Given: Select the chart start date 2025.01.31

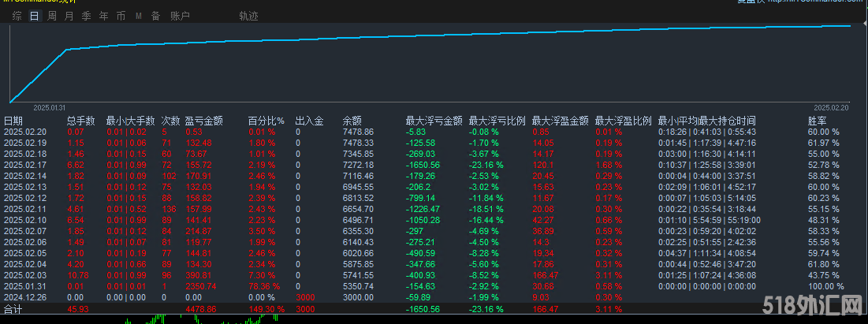Looking at the screenshot, I should 50,108.
